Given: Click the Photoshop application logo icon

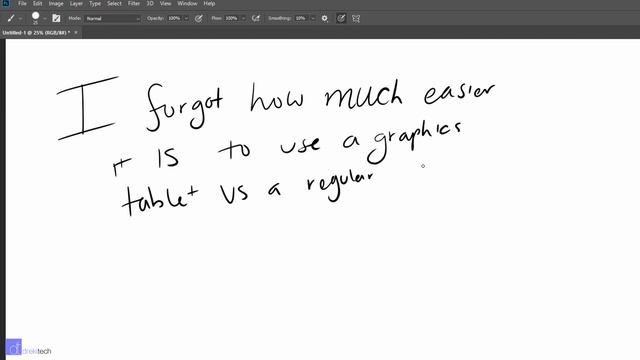Looking at the screenshot, I should tap(6, 3).
